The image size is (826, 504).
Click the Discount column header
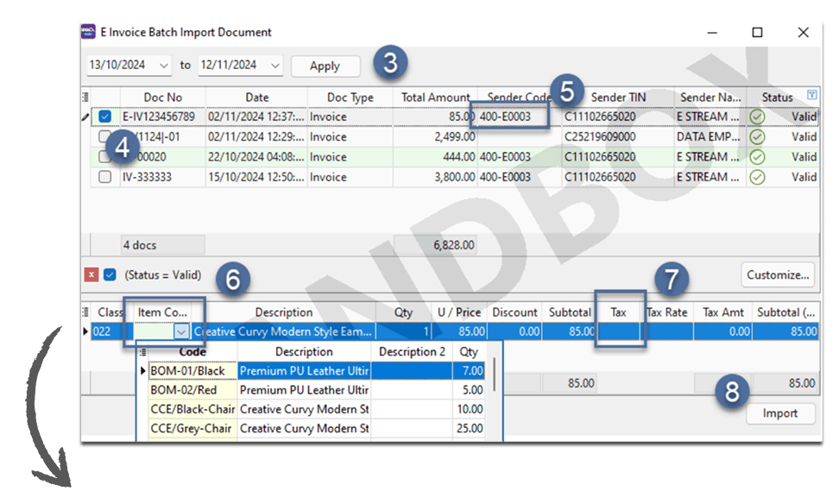coord(514,312)
